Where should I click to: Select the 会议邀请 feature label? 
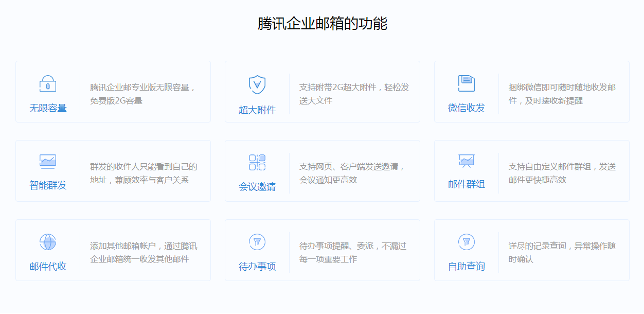(257, 187)
